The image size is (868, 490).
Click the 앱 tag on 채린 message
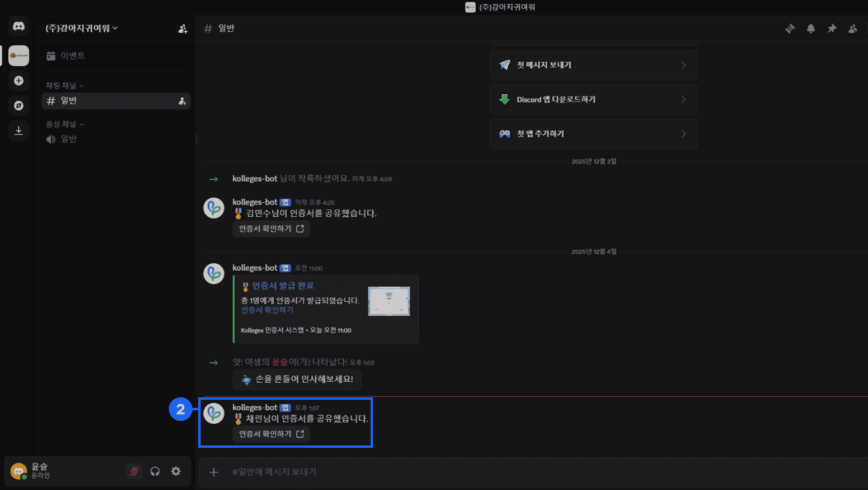point(285,407)
